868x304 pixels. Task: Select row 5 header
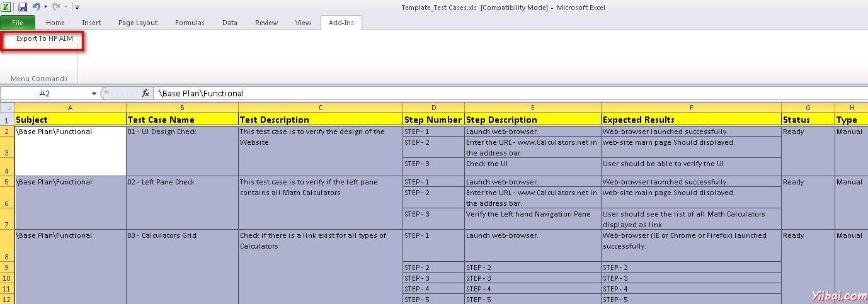[x=6, y=183]
